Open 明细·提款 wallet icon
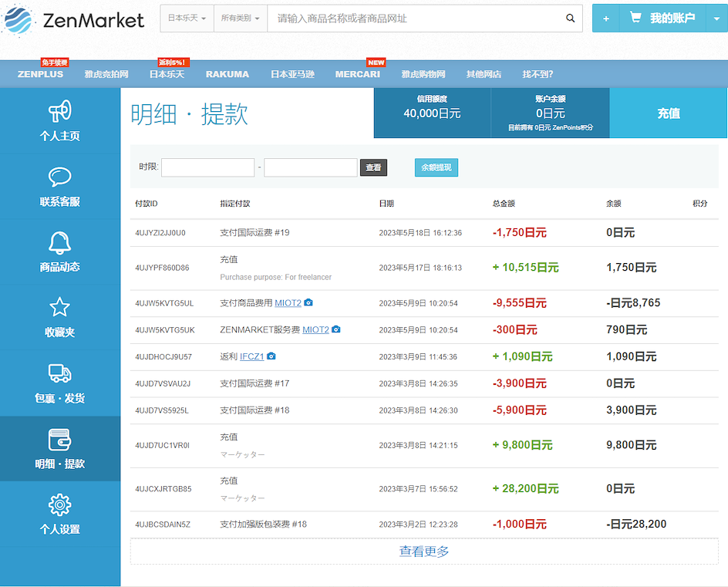This screenshot has height=587, width=728. (x=60, y=440)
